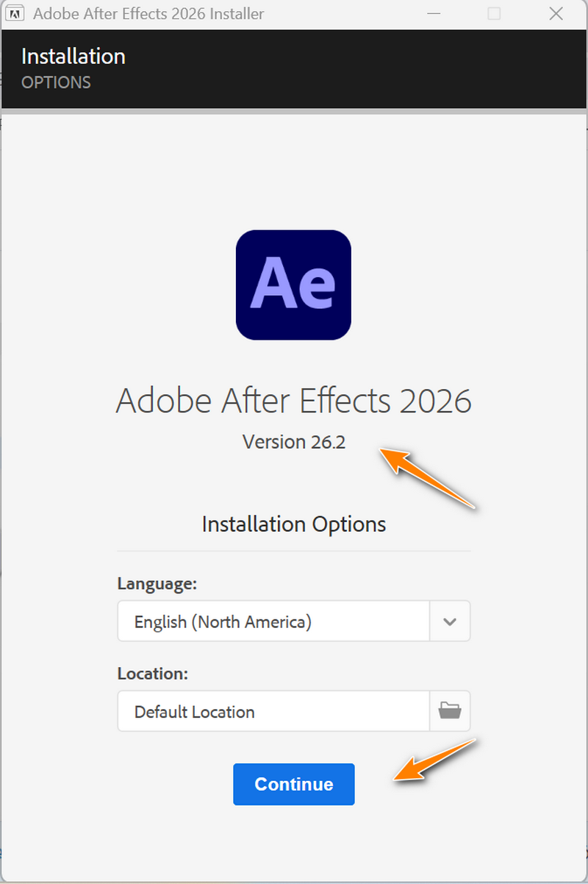588x884 pixels.
Task: Select the Default Location field
Action: pyautogui.click(x=273, y=711)
